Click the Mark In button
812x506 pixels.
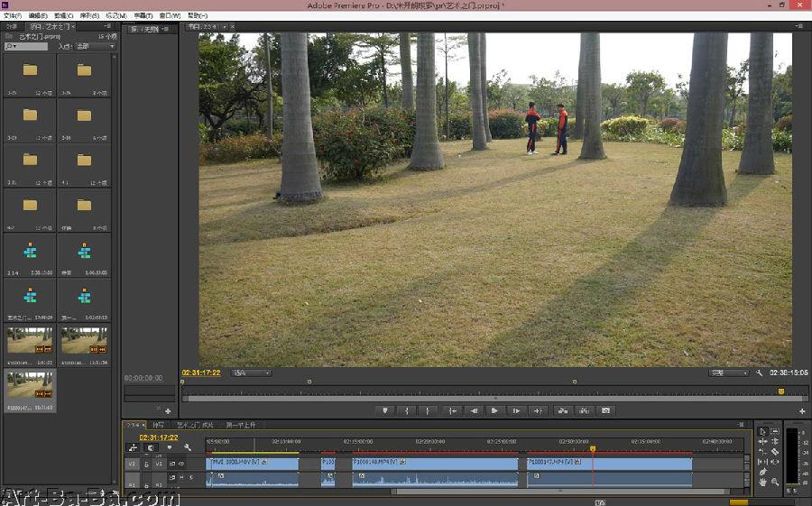(x=407, y=410)
